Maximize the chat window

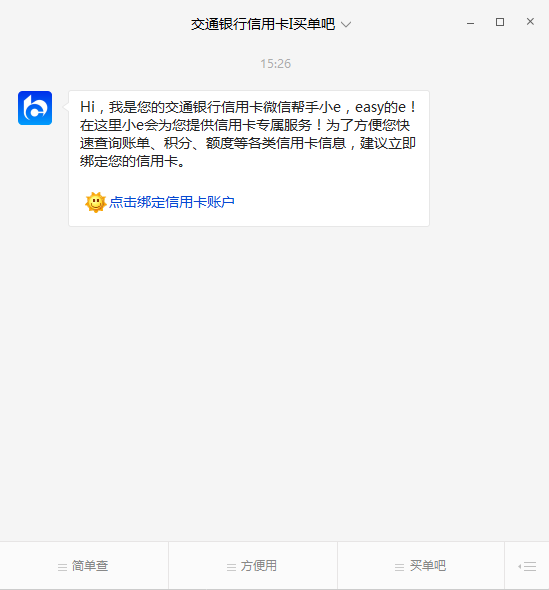(500, 22)
